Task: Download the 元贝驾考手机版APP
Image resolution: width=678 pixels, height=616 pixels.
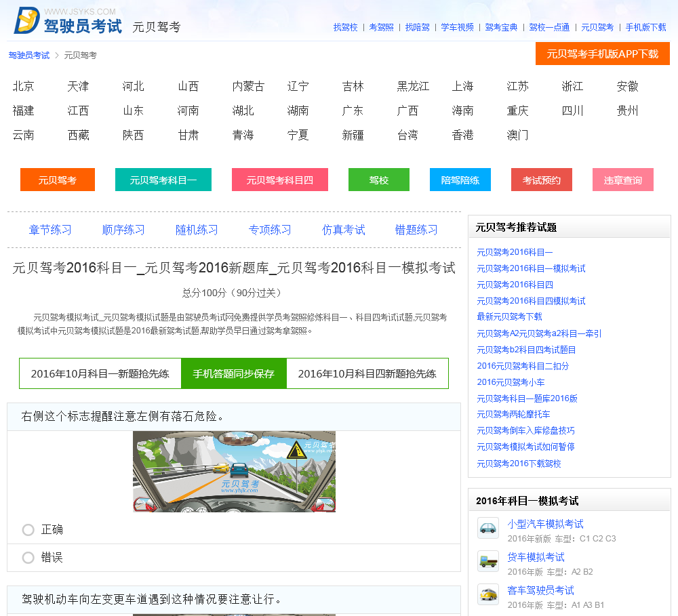Action: pos(602,54)
